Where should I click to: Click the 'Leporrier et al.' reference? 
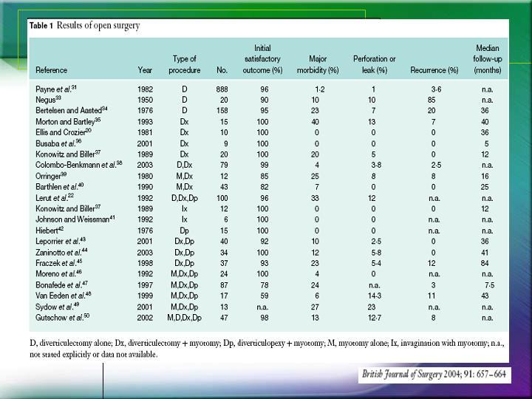pos(61,241)
